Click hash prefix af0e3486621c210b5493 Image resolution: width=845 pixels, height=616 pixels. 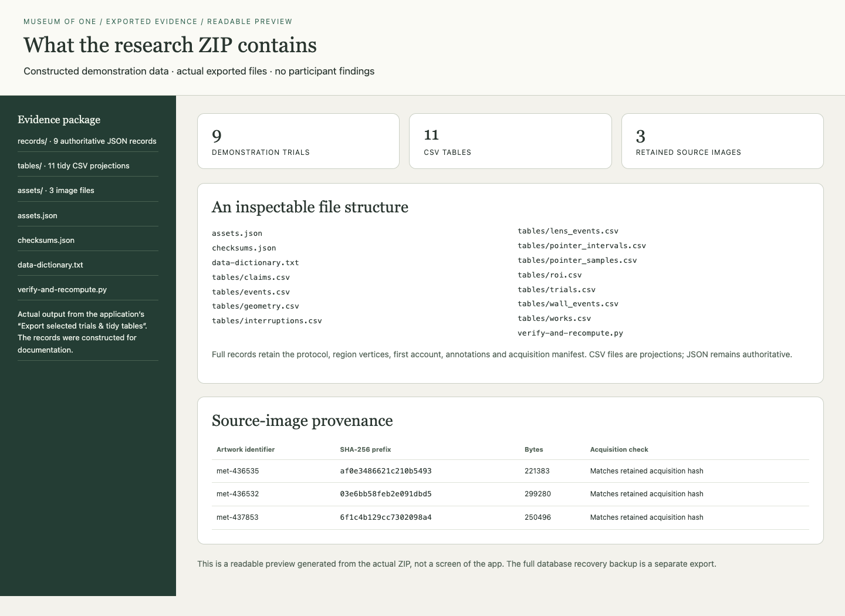pyautogui.click(x=386, y=471)
